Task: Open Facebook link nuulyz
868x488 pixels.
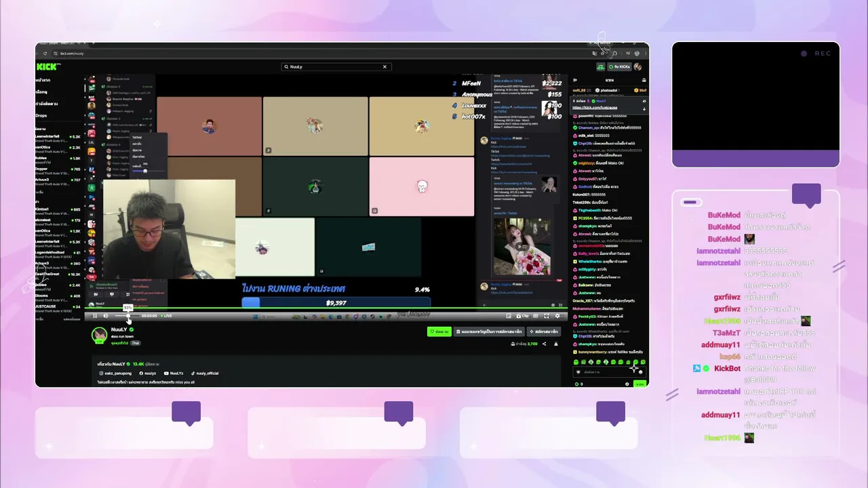Action: pos(147,373)
